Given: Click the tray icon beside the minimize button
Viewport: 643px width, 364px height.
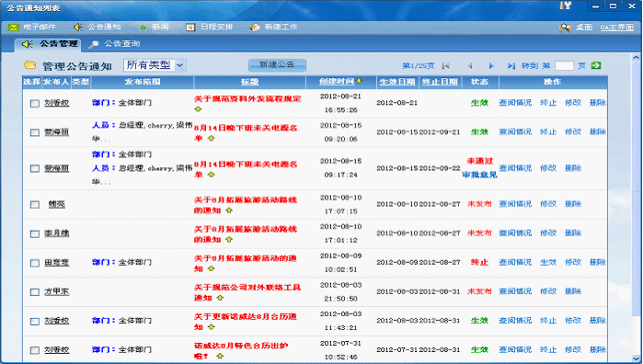Looking at the screenshot, I should coord(566,6).
